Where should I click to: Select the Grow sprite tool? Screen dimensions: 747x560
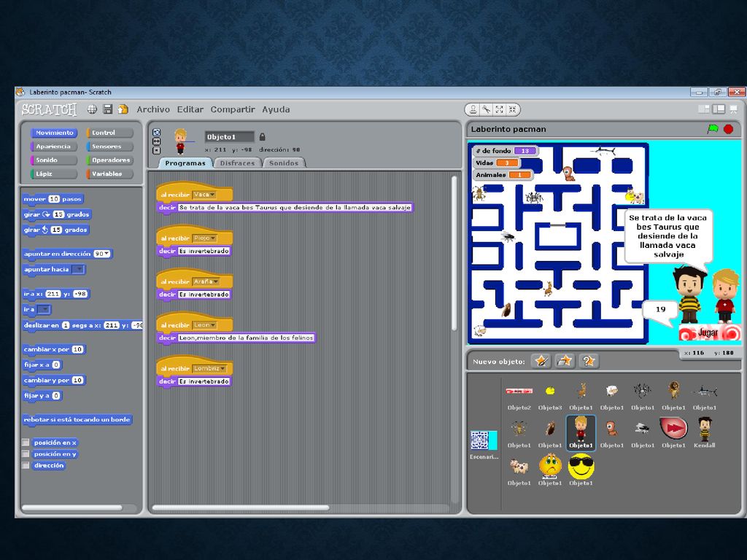click(x=499, y=109)
